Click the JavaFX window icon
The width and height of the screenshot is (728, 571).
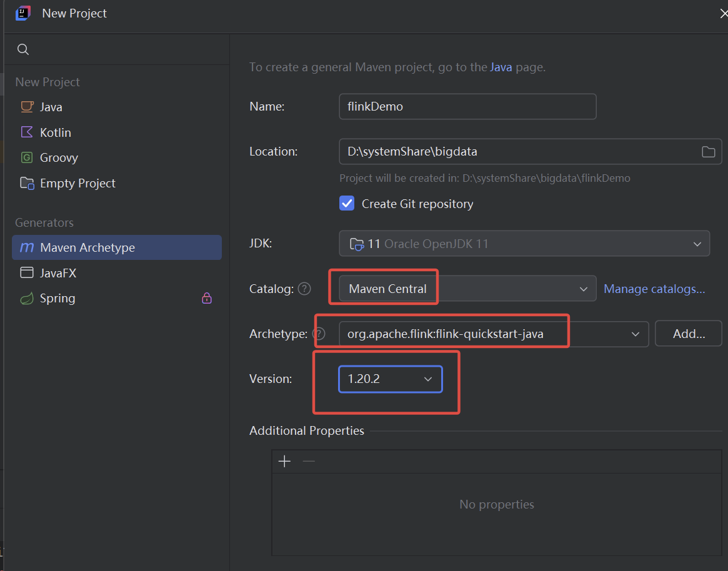click(x=27, y=272)
